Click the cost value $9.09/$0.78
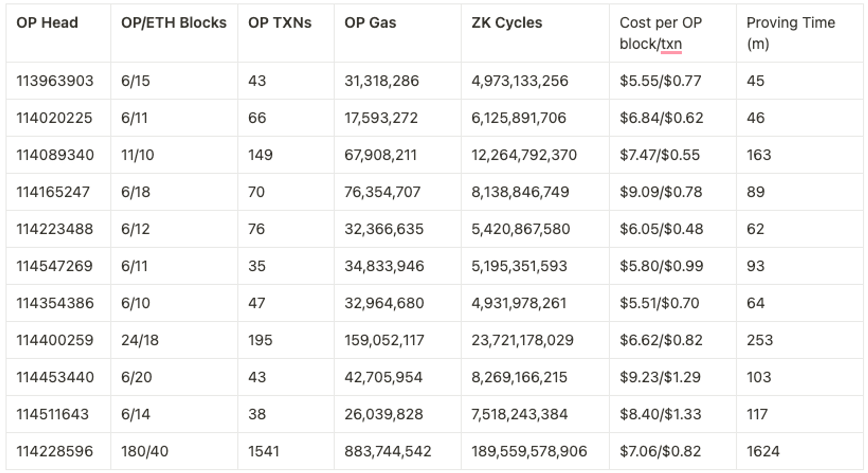 [661, 192]
